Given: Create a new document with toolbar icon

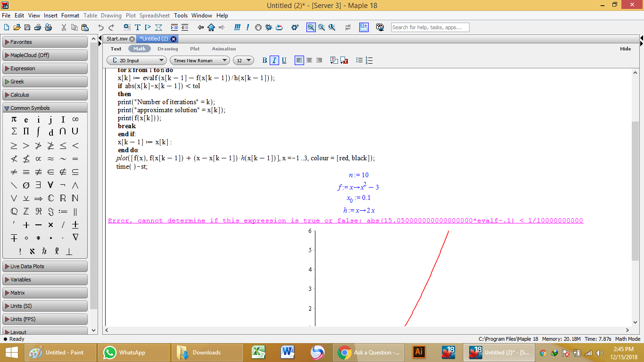Looking at the screenshot, I should click(x=6, y=27).
